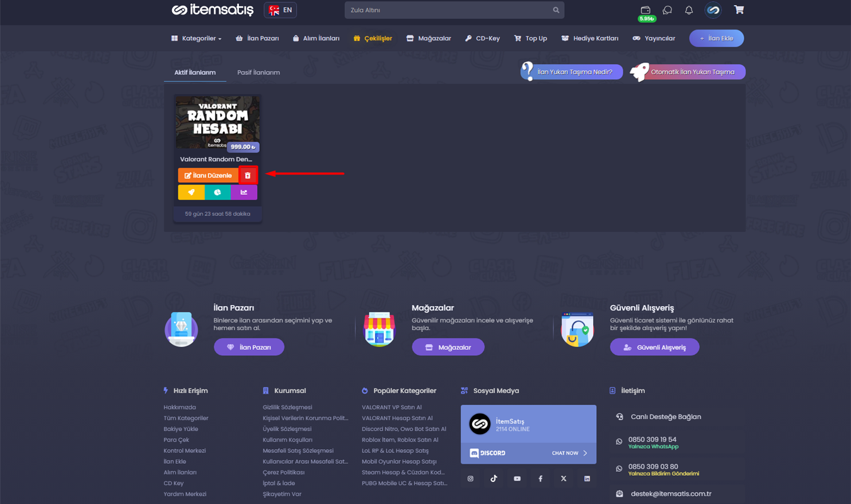Open the user profile avatar

tap(713, 10)
